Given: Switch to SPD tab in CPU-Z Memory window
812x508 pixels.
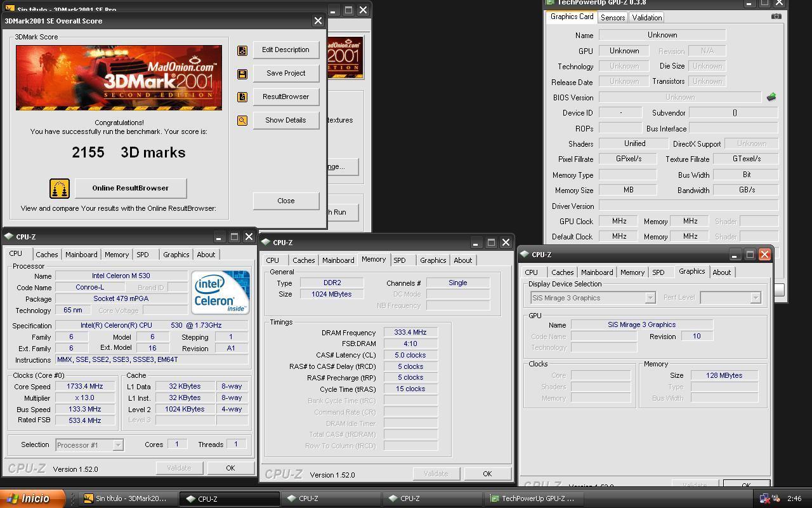Looking at the screenshot, I should 400,260.
